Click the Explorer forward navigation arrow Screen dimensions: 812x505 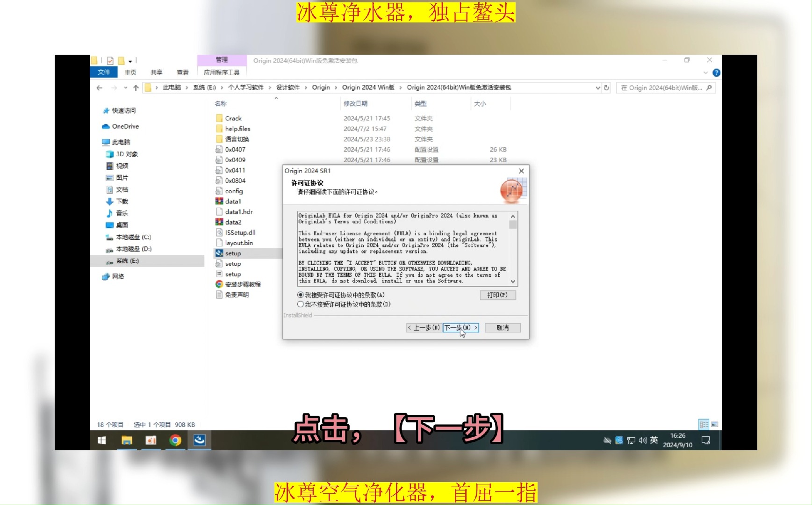(x=114, y=87)
